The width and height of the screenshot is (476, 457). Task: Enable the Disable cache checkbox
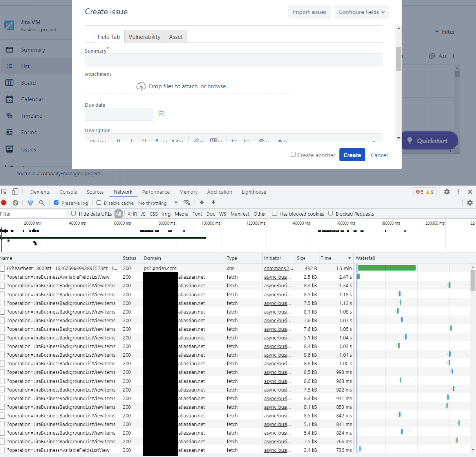(99, 203)
